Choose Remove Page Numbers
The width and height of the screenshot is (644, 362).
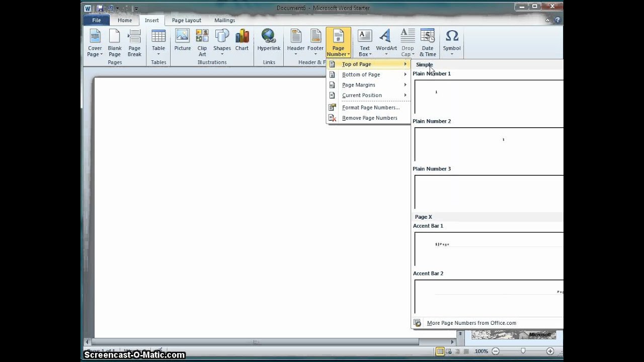(x=368, y=118)
